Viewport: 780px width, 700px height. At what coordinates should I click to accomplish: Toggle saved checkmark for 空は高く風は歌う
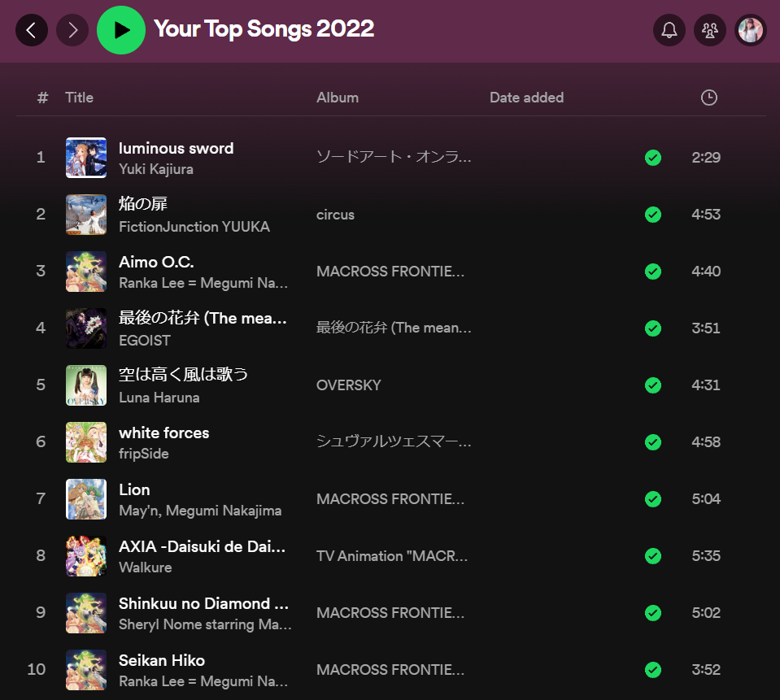(652, 385)
